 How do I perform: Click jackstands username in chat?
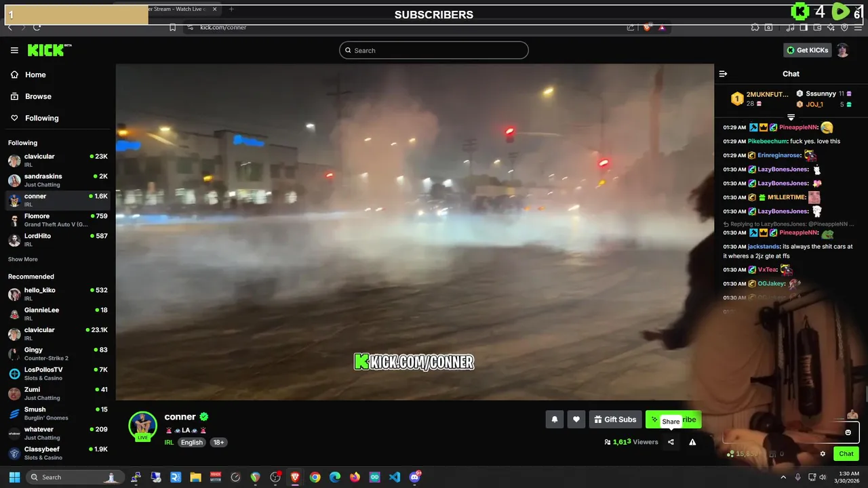click(764, 247)
